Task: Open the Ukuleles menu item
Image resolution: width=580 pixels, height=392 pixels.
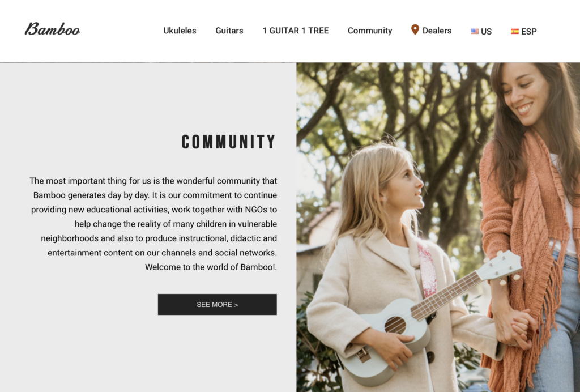Action: click(180, 31)
